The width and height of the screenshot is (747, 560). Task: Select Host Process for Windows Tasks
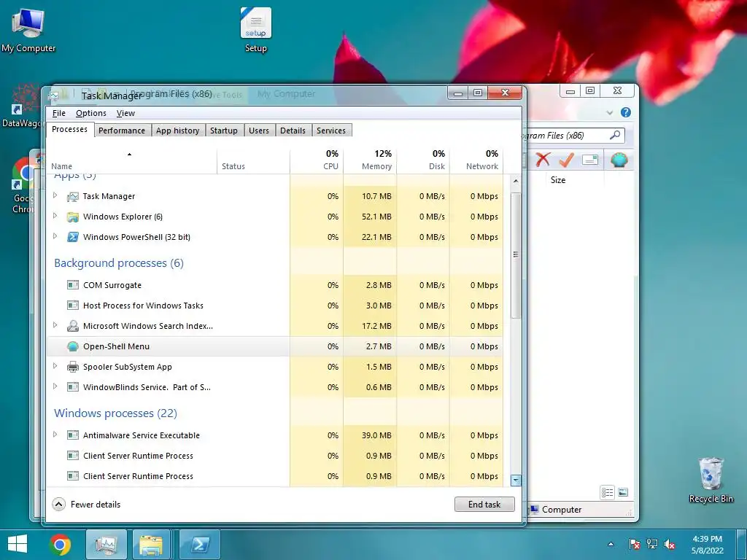coord(275,306)
